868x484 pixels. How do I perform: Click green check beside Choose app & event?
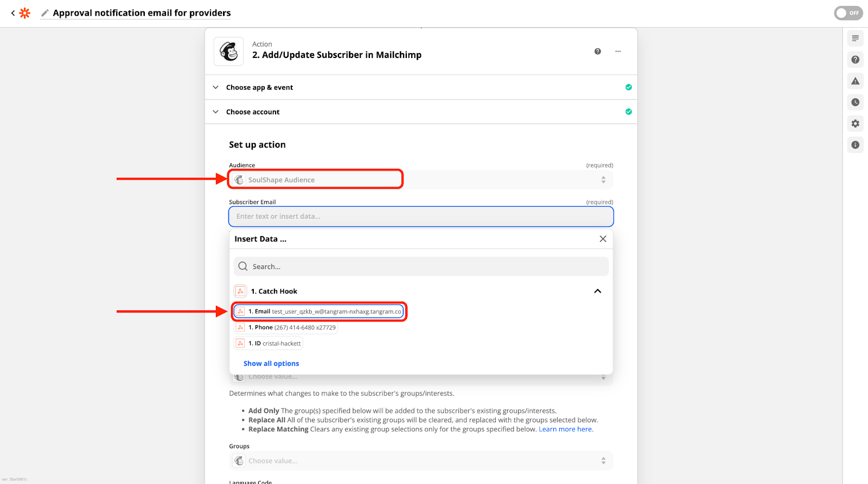628,87
